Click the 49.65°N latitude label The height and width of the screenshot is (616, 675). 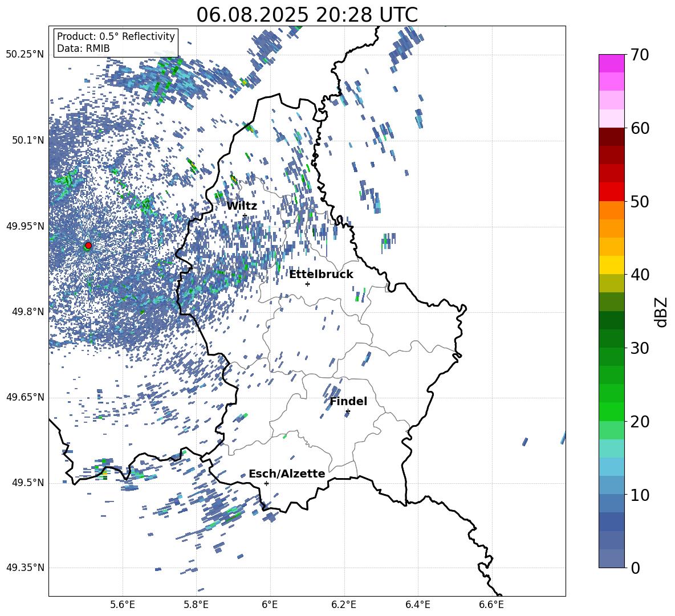click(x=25, y=397)
